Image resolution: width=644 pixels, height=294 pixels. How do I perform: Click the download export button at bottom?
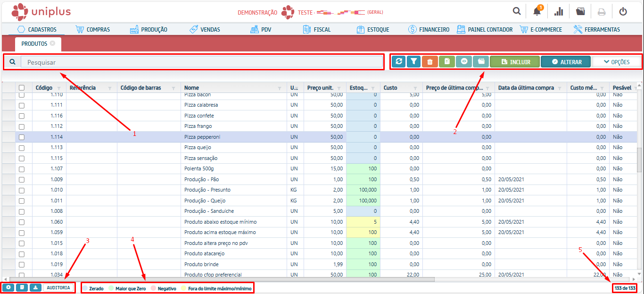tap(35, 287)
